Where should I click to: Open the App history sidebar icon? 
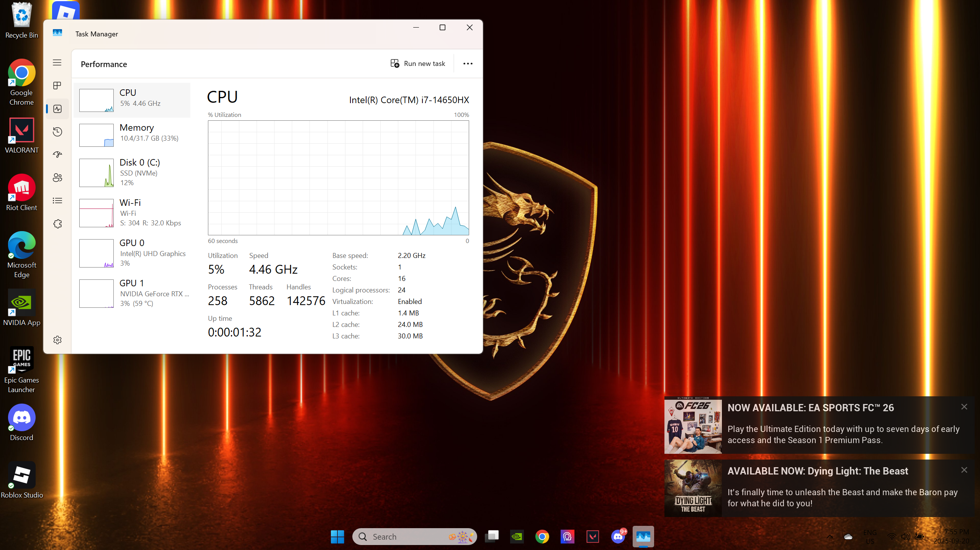click(x=57, y=132)
